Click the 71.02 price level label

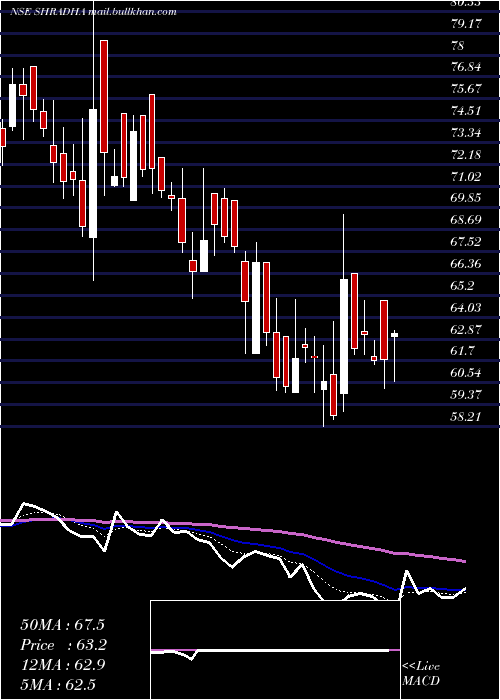[x=466, y=177]
